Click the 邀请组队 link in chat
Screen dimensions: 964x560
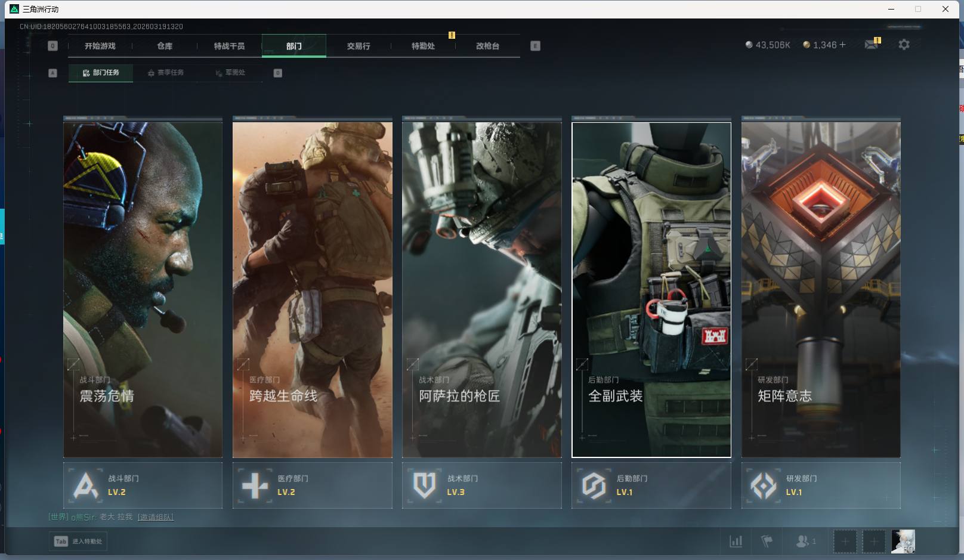coord(155,517)
